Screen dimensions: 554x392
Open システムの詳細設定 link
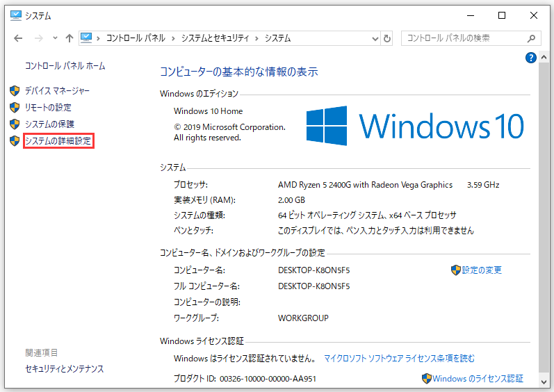pos(58,141)
